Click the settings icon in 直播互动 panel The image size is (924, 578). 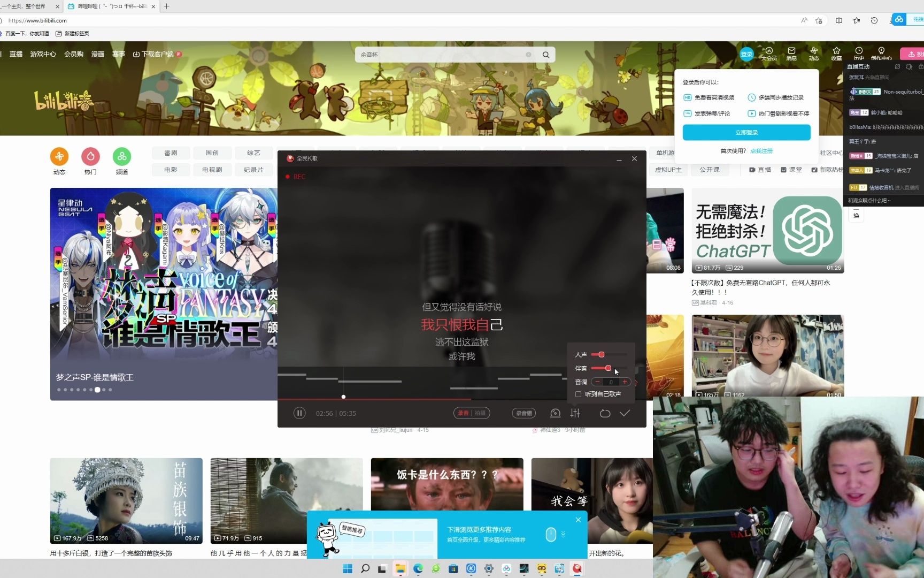click(909, 67)
